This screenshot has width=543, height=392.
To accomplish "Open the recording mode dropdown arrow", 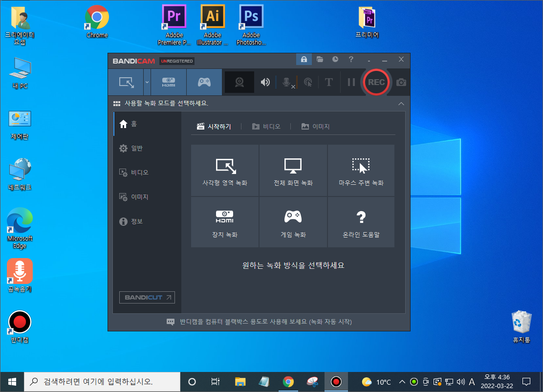I will click(x=147, y=82).
